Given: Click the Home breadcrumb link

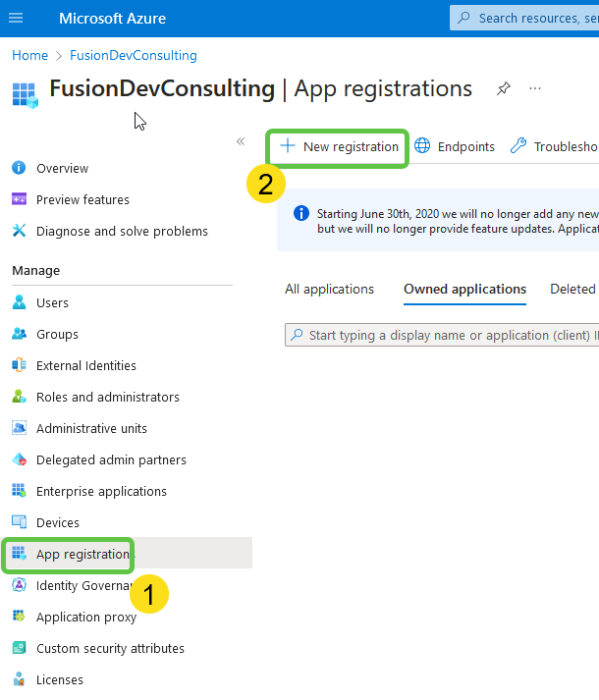Looking at the screenshot, I should 29,55.
